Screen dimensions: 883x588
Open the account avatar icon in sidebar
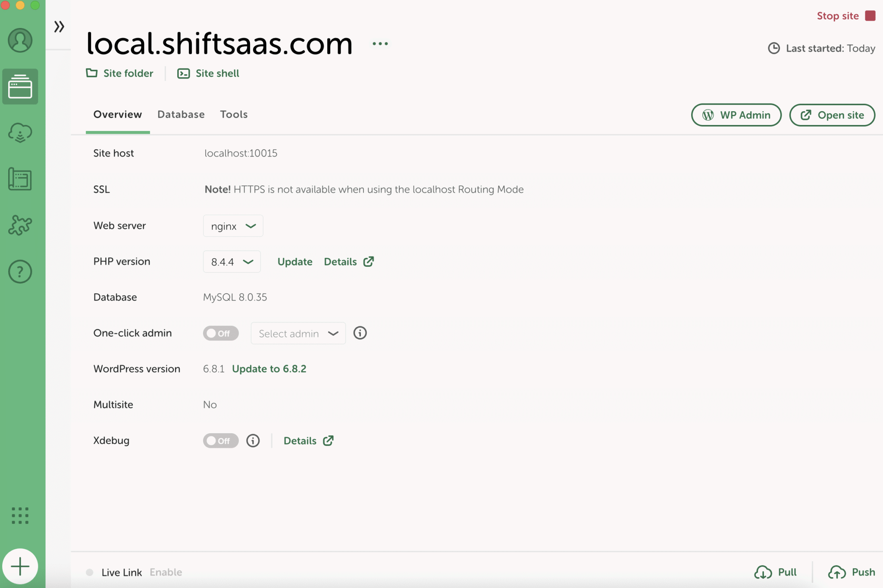point(20,41)
